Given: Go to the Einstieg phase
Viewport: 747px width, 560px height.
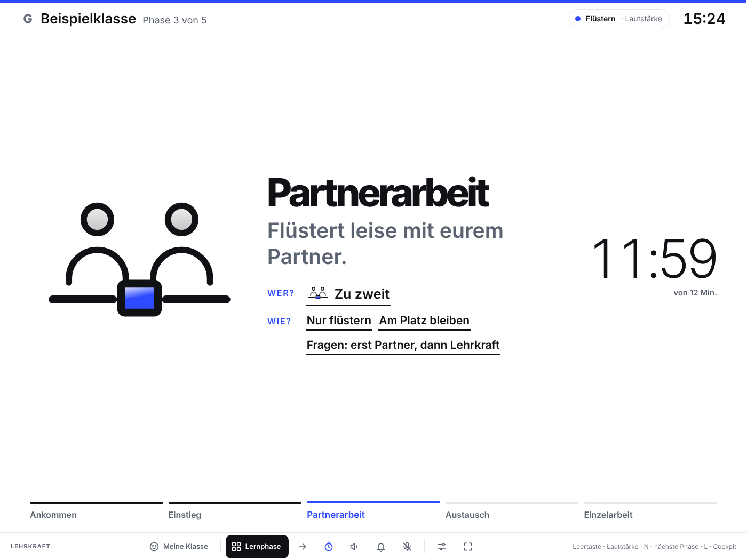Looking at the screenshot, I should pyautogui.click(x=235, y=511).
